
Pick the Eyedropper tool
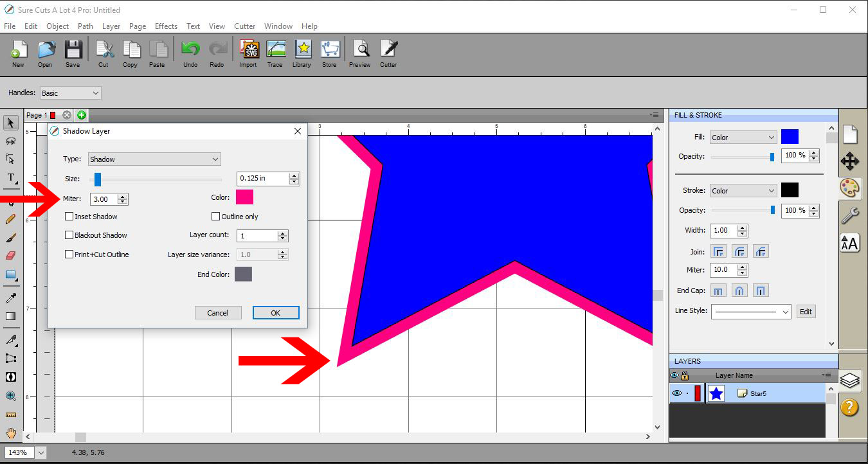coord(10,298)
